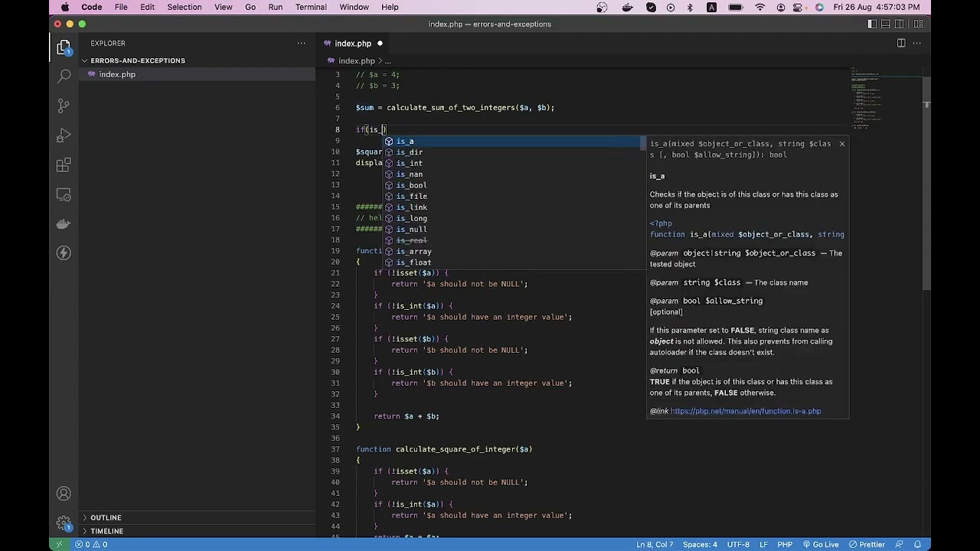Viewport: 980px width, 551px height.
Task: Open the Docker view in activity bar
Action: click(64, 223)
